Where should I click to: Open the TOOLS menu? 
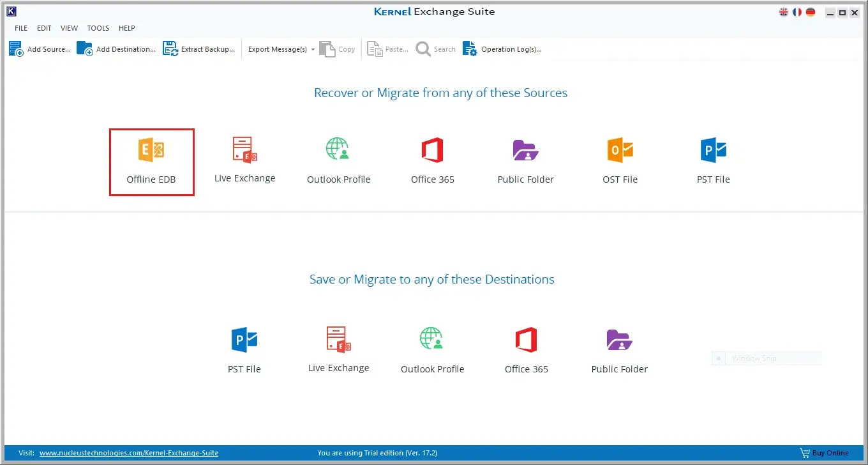point(98,28)
